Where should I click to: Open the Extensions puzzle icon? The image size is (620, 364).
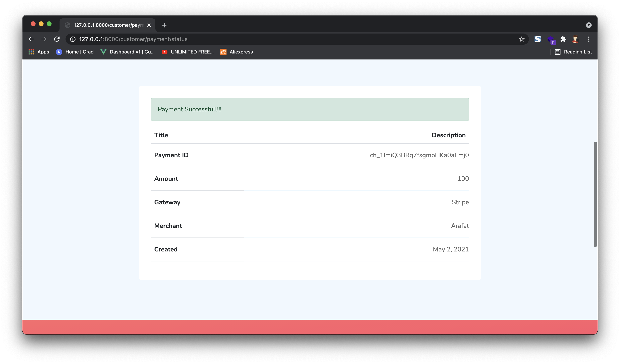point(563,39)
